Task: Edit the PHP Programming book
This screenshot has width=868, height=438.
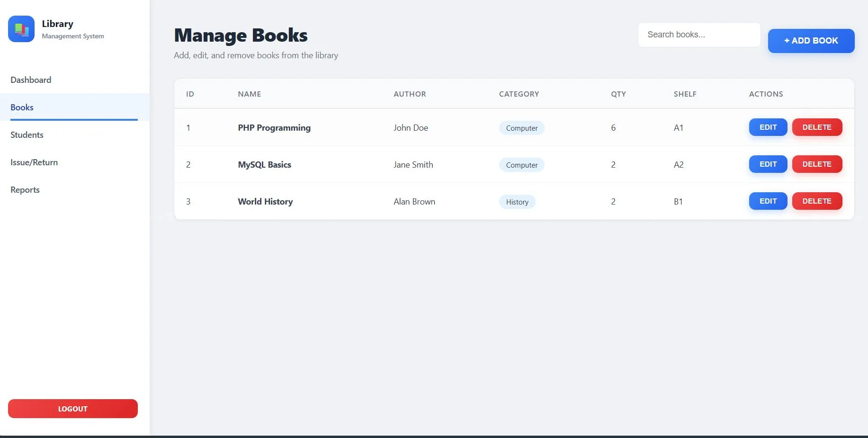Action: point(768,127)
